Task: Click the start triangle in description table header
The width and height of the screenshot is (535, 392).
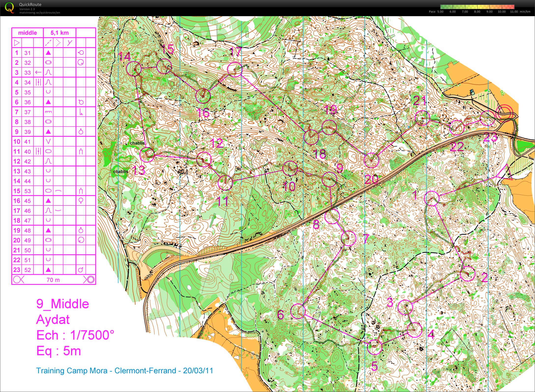Action: pos(17,43)
